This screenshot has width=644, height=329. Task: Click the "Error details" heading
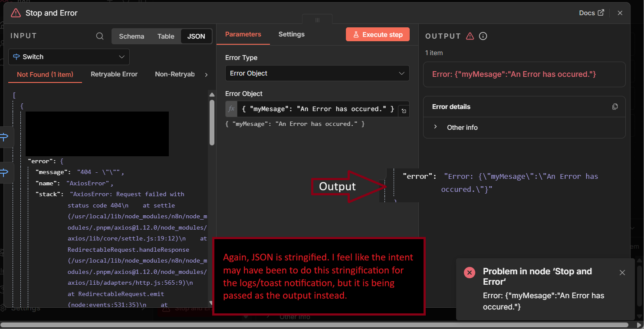click(451, 107)
